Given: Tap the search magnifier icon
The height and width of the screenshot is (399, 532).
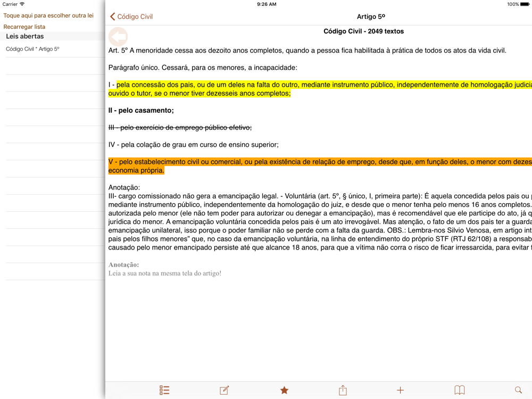Looking at the screenshot, I should [518, 390].
